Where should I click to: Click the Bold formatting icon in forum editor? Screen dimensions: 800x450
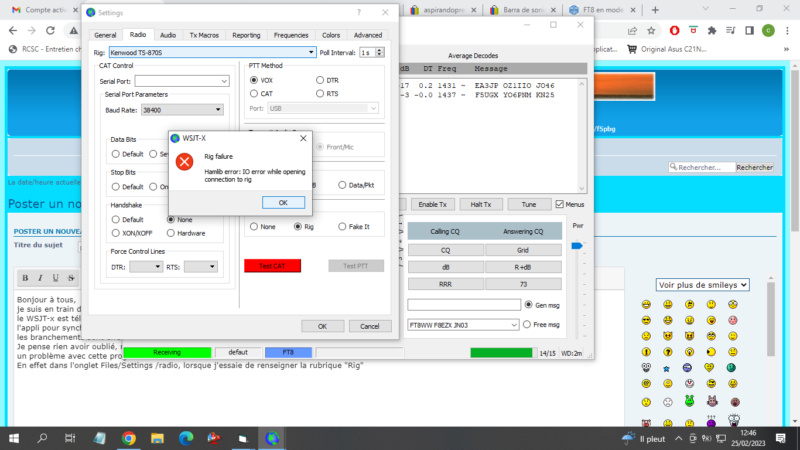click(25, 278)
